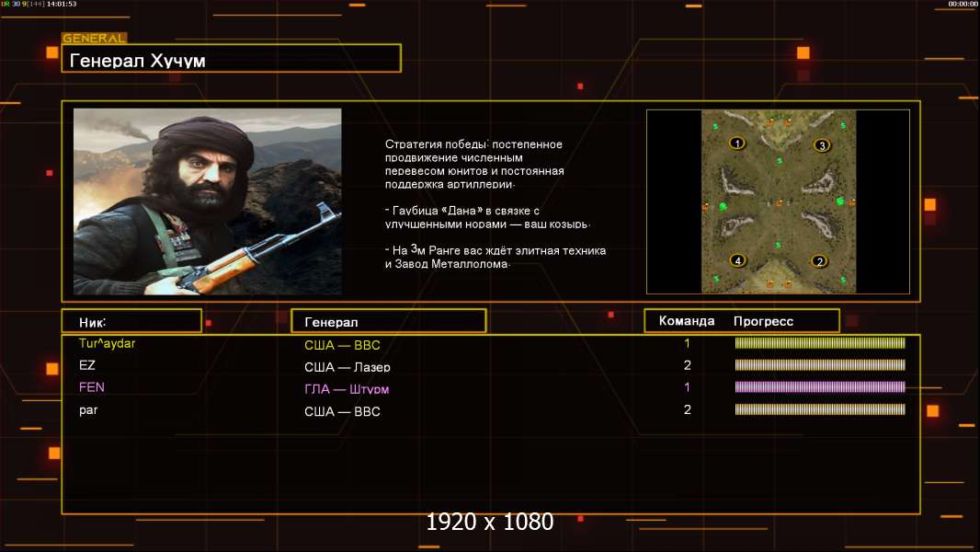Click start position 2 on the map
The width and height of the screenshot is (980, 552).
pyautogui.click(x=821, y=261)
